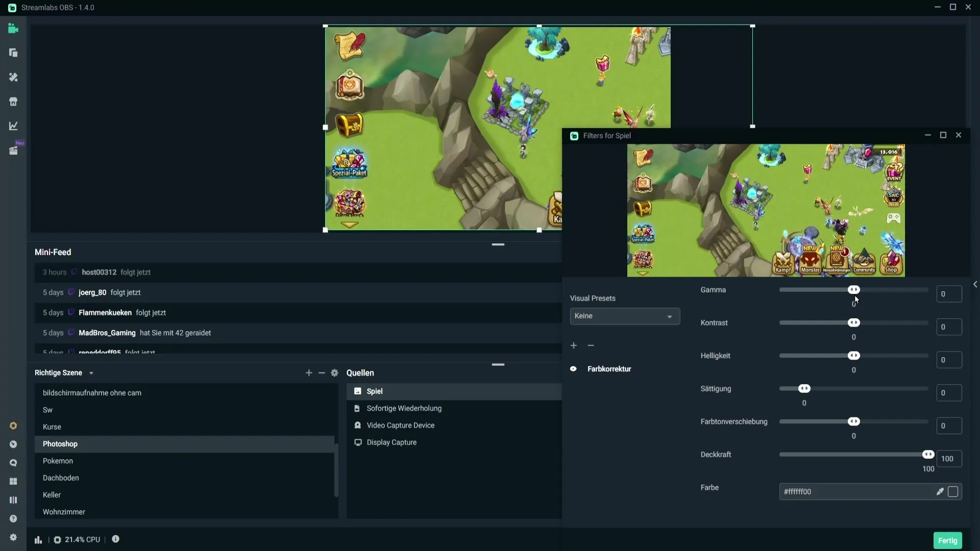Open the Themes icon in the left sidebar
This screenshot has height=551, width=980.
point(13,77)
